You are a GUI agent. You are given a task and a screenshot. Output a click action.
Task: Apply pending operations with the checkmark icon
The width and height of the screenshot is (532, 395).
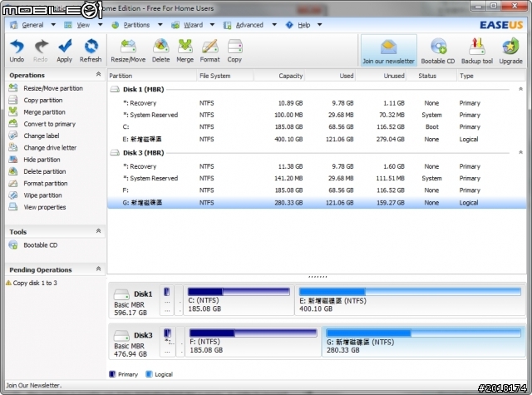pyautogui.click(x=64, y=50)
